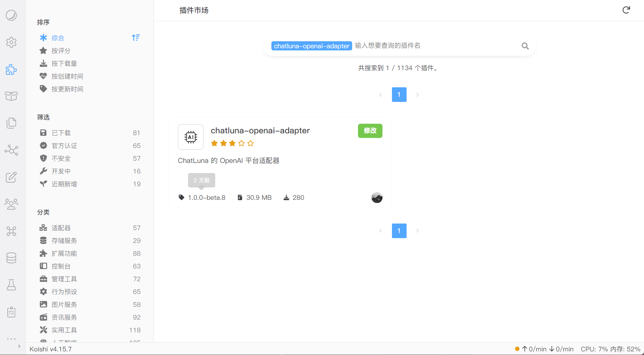Viewport: 644px width, 355px height.
Task: Toggle the 官方认证 filter
Action: coord(64,146)
